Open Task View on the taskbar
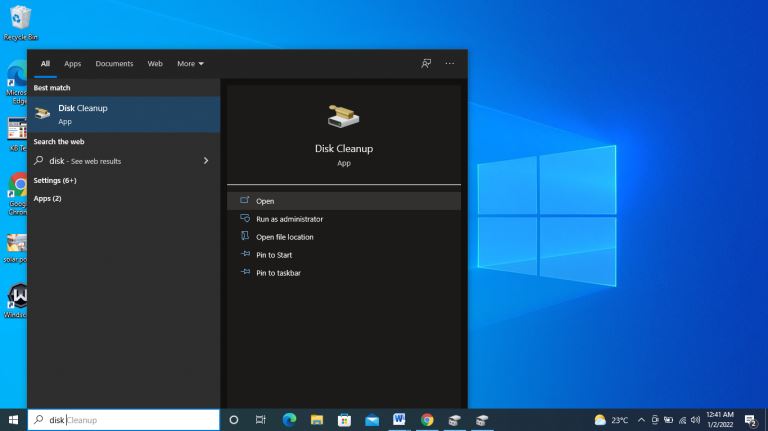 261,420
